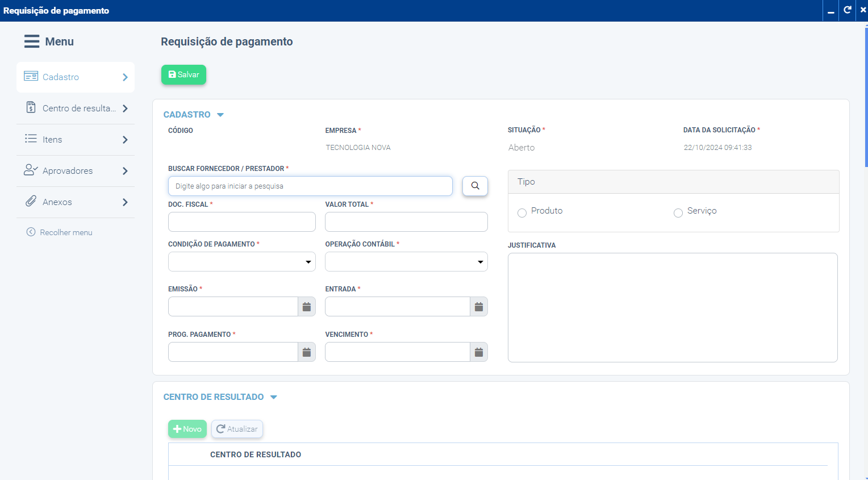The width and height of the screenshot is (868, 480).
Task: Focus the Prog. Pagamento date field
Action: 233,352
